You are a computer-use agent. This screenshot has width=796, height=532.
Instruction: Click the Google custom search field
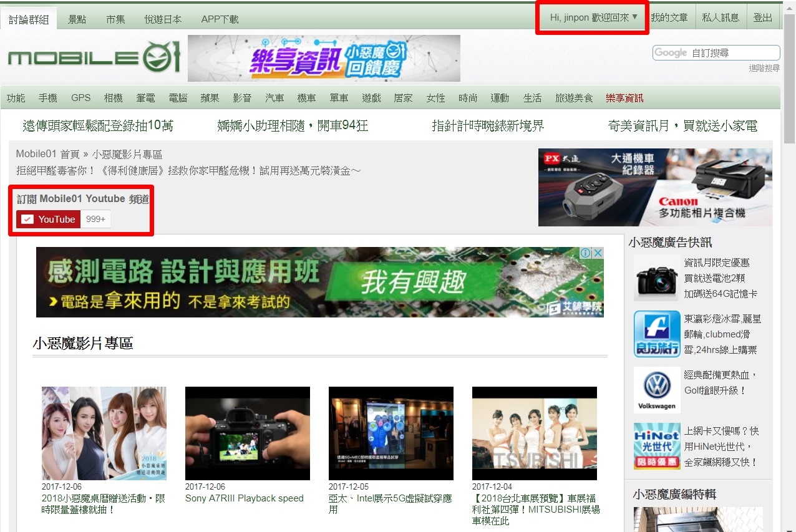click(x=716, y=52)
